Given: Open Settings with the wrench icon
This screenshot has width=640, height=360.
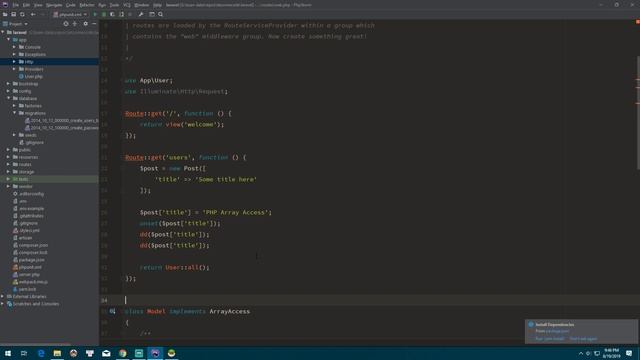Looking at the screenshot, I should [x=141, y=14].
